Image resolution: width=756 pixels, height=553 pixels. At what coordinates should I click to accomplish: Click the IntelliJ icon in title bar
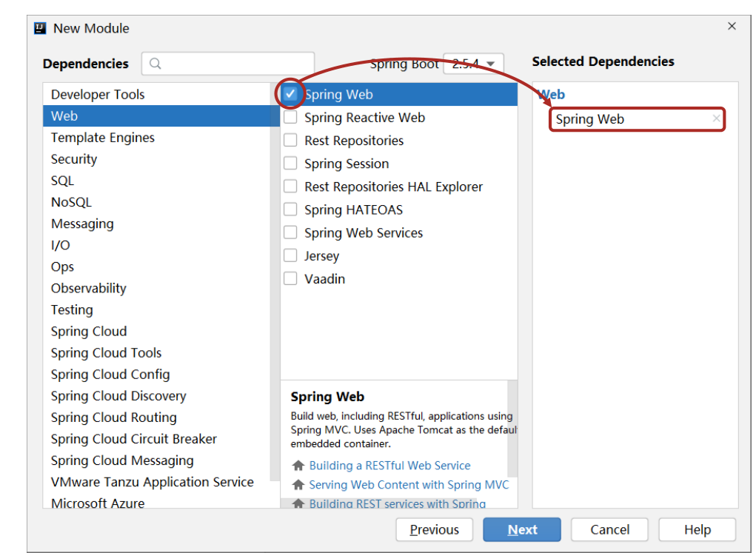pos(40,28)
